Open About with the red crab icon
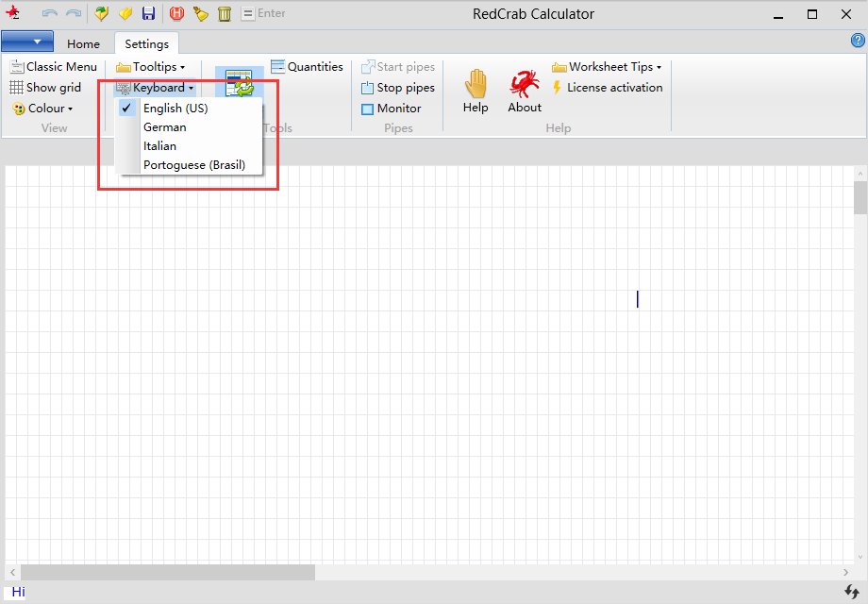 525,91
